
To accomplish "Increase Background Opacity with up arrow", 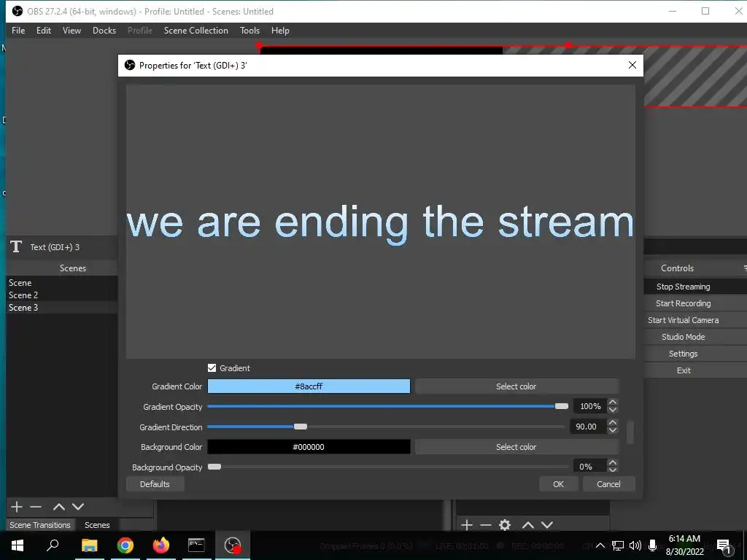I will point(613,463).
